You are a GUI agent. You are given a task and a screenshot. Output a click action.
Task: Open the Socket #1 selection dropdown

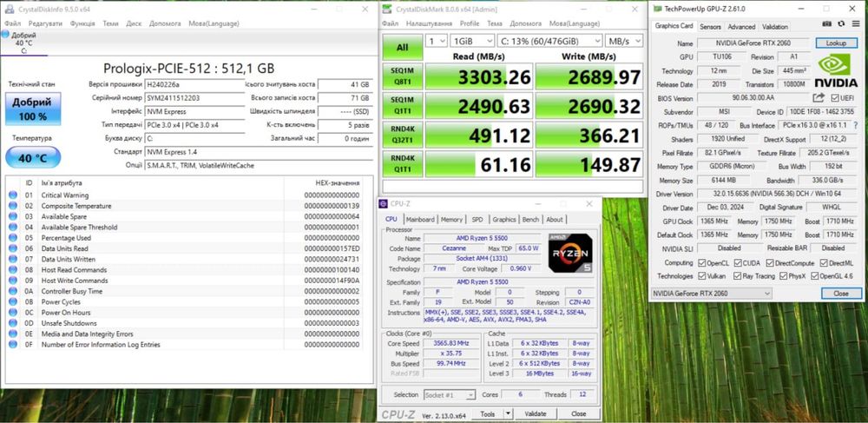(x=450, y=394)
